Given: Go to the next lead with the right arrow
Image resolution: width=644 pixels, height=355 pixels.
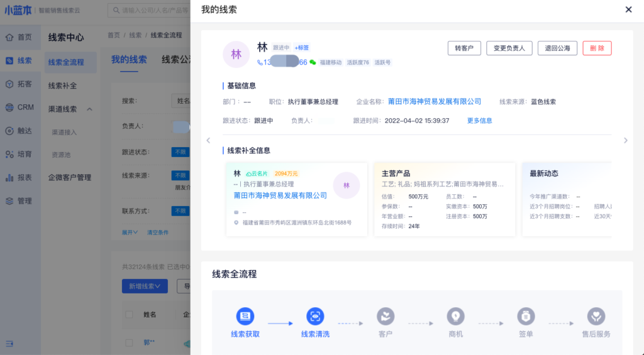Looking at the screenshot, I should [x=625, y=141].
